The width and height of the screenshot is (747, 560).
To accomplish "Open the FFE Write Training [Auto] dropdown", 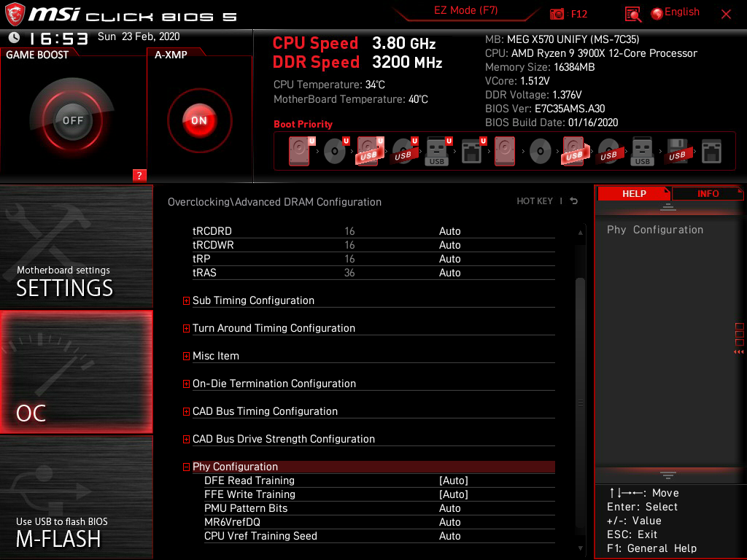I will [454, 494].
